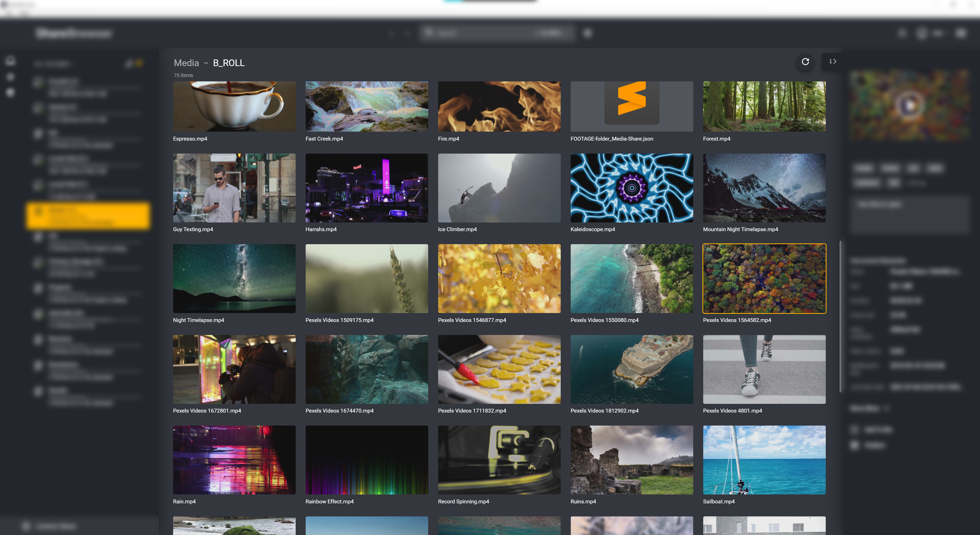Click the Pexels Videos 1509175.mp4 name
This screenshot has height=535, width=980.
tap(339, 320)
